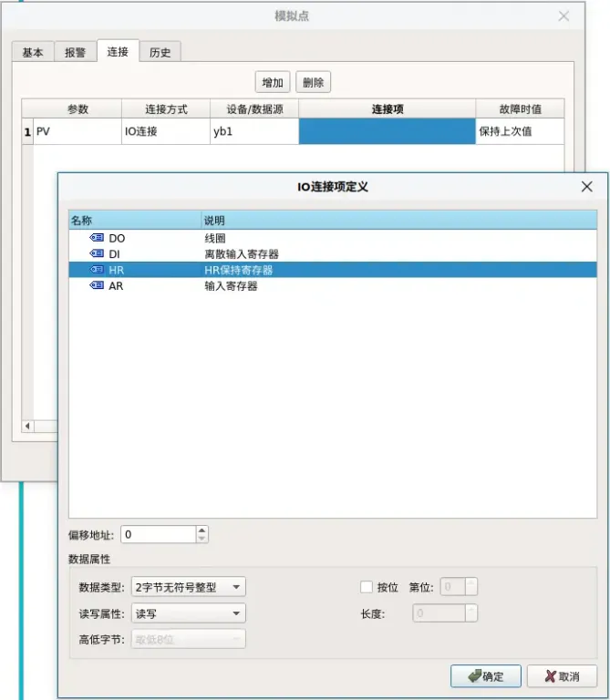Open the 数据类型 dropdown
Image resolution: width=610 pixels, height=700 pixels.
[189, 587]
